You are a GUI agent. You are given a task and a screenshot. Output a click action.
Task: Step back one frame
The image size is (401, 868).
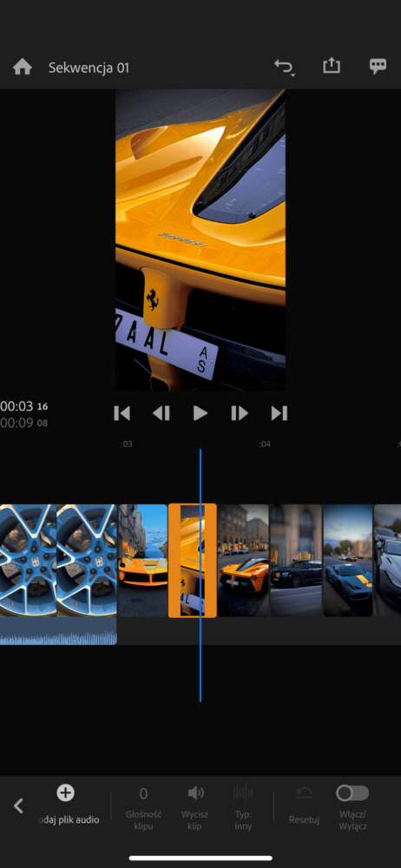(161, 413)
